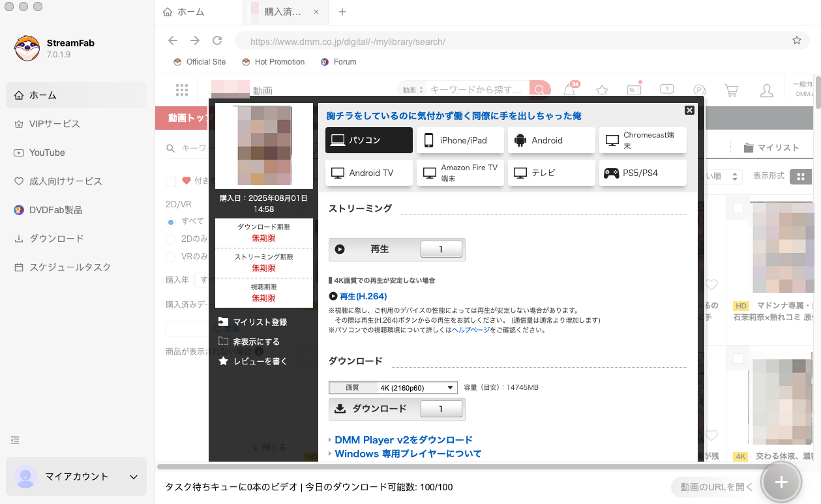Viewport: 821px width, 504px height.
Task: Select the 2Dのみ radio button
Action: click(171, 239)
